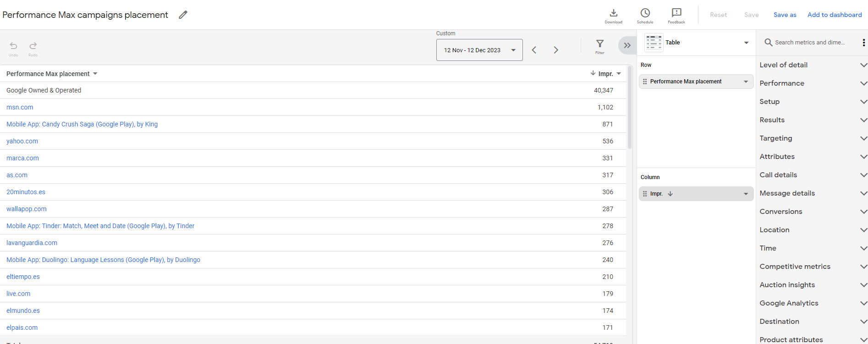Open the msn.com placement link
The height and width of the screenshot is (344, 868).
[x=20, y=107]
